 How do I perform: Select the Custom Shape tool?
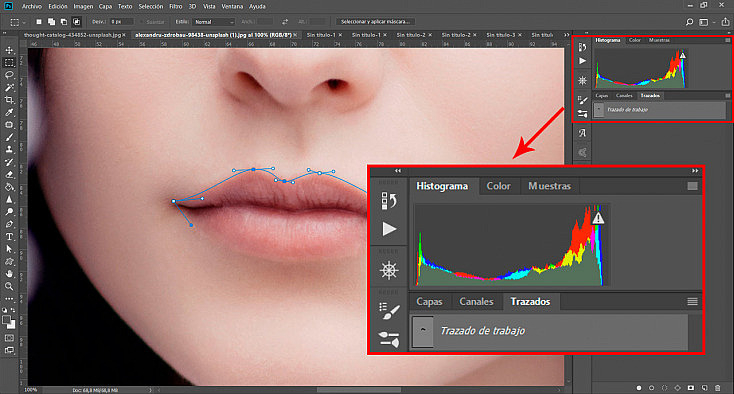coord(9,261)
